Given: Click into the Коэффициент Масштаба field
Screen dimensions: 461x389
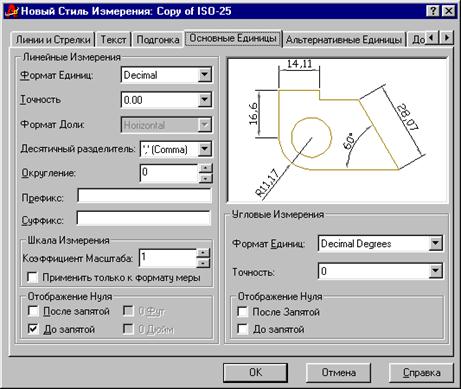Looking at the screenshot, I should click(x=168, y=258).
